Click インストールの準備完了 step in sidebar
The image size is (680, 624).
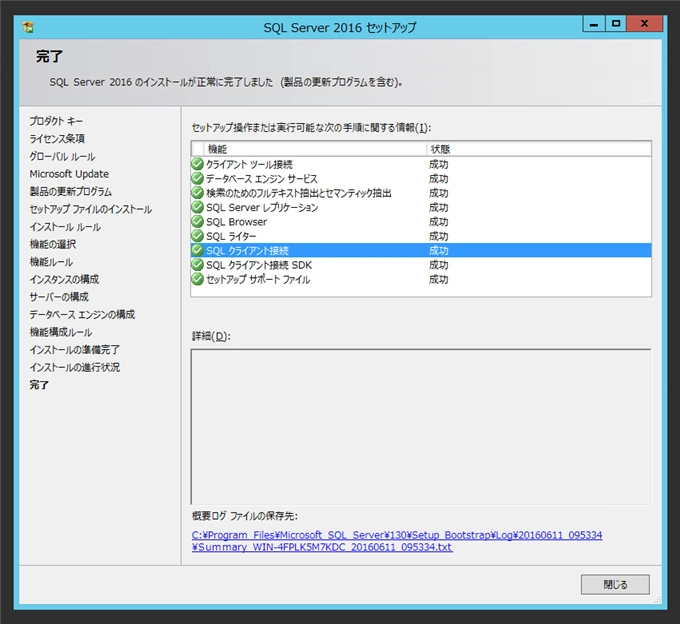75,350
